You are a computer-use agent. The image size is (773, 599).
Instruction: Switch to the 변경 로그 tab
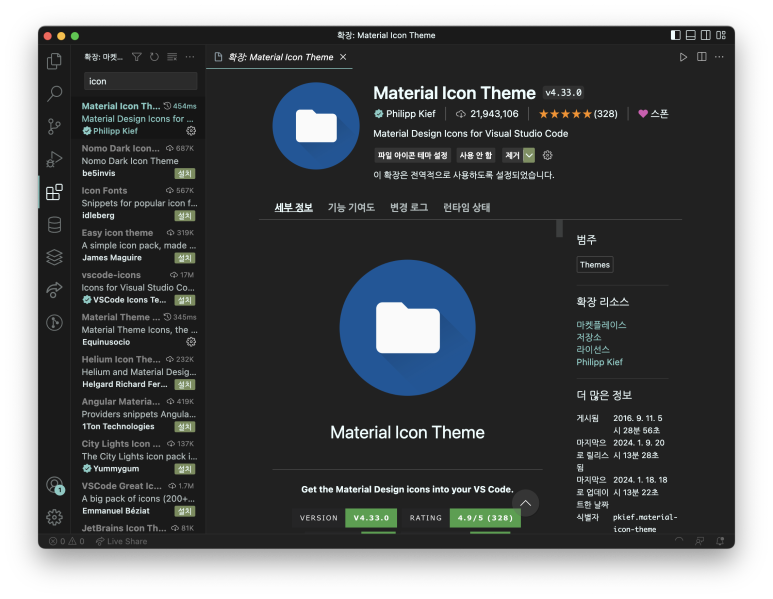pos(409,208)
